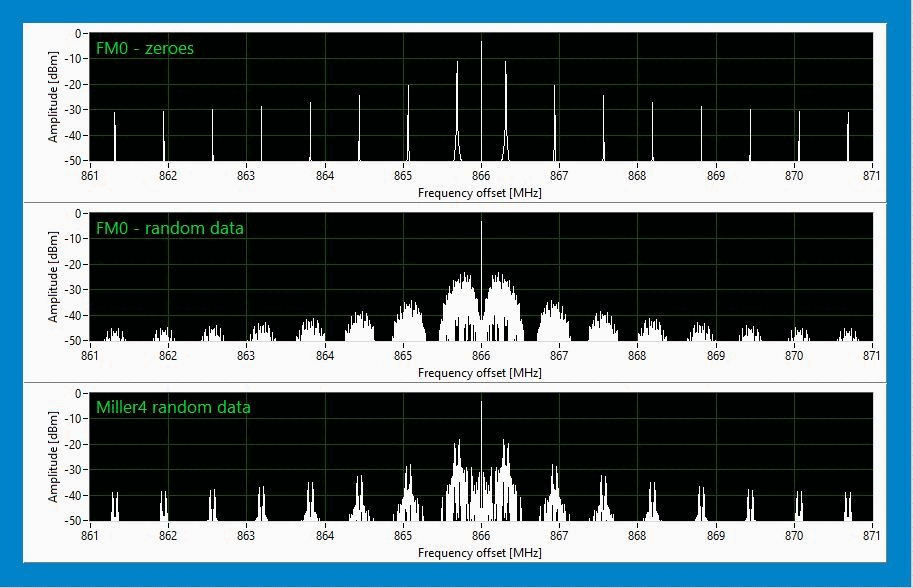The width and height of the screenshot is (913, 588).
Task: Click the 862 x-axis tick of Miller4 plot
Action: [x=168, y=536]
